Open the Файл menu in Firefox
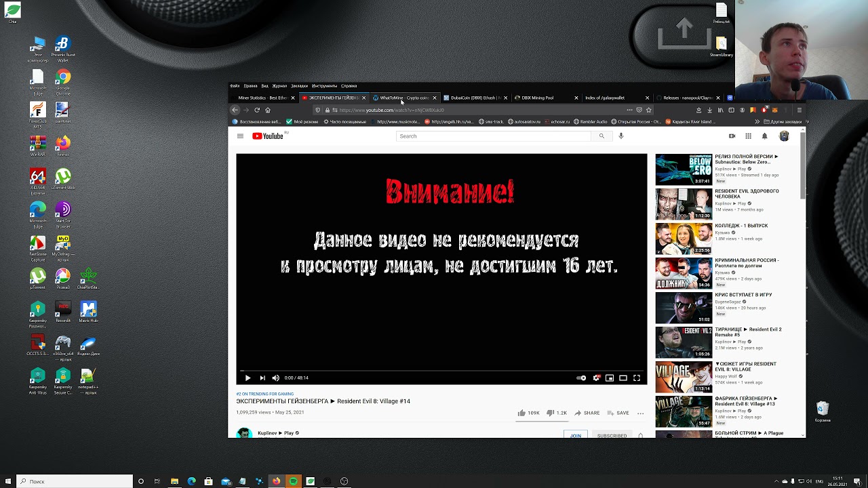This screenshot has width=868, height=488. click(x=235, y=86)
